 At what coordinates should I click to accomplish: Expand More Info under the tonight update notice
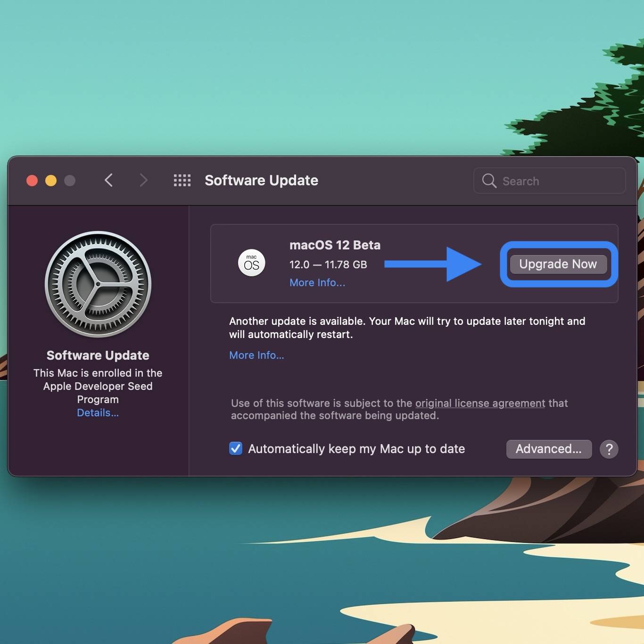click(256, 355)
